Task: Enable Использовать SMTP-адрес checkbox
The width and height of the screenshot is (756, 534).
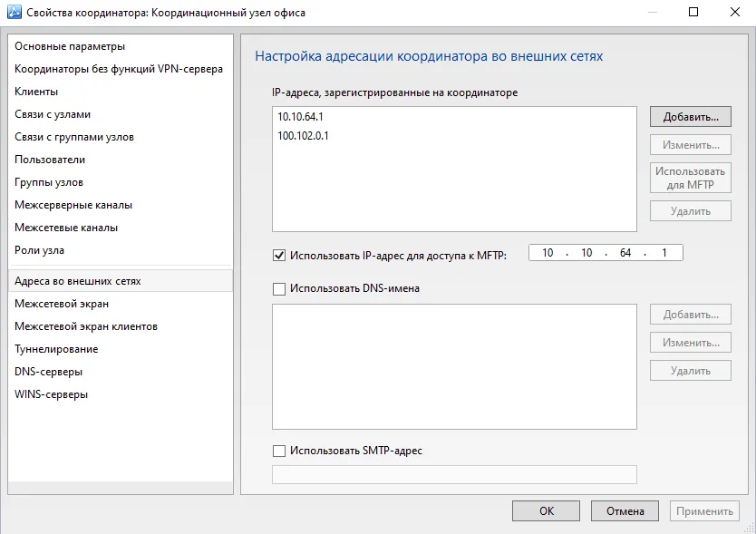Action: click(x=279, y=451)
